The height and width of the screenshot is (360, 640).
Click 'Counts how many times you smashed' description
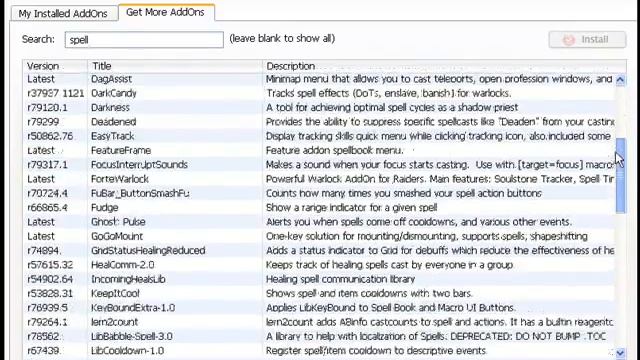click(404, 193)
